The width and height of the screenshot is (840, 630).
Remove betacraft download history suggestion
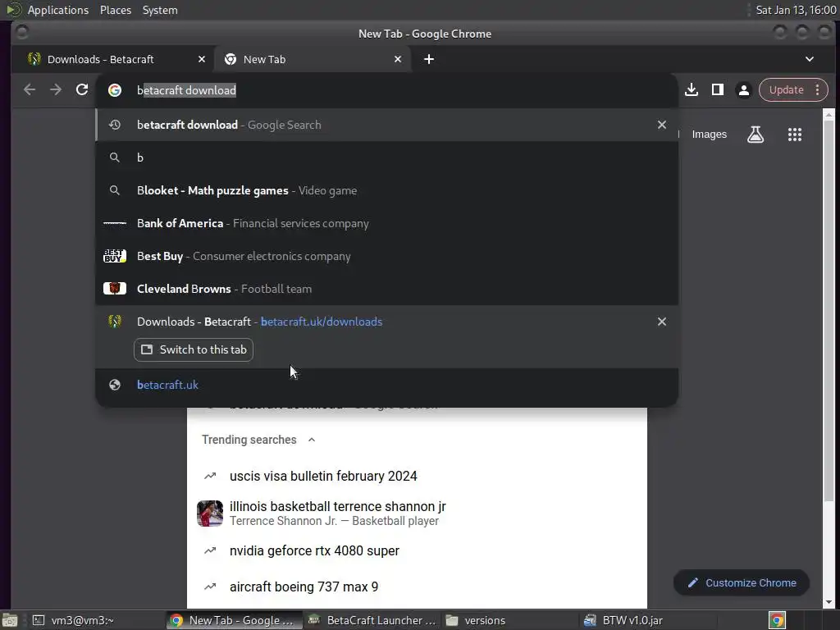pyautogui.click(x=662, y=125)
